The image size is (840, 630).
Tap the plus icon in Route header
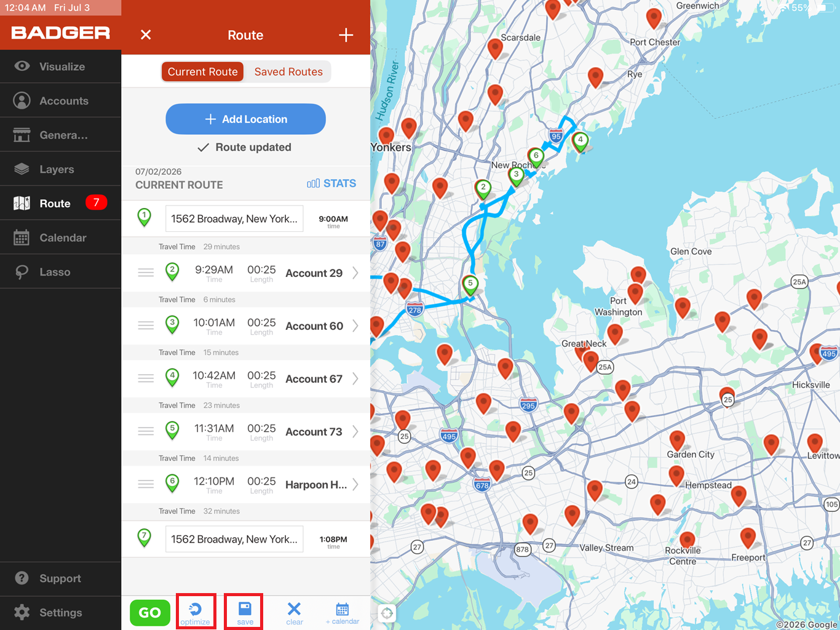point(346,35)
